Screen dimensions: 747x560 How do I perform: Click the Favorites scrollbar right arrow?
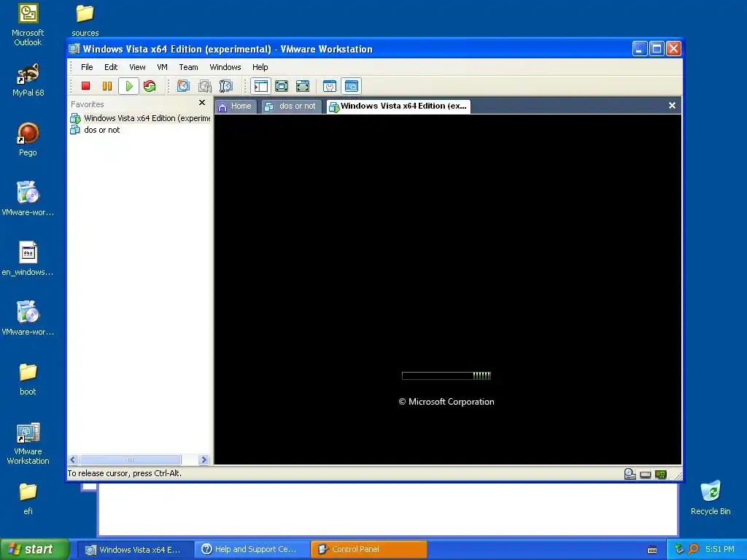(204, 459)
